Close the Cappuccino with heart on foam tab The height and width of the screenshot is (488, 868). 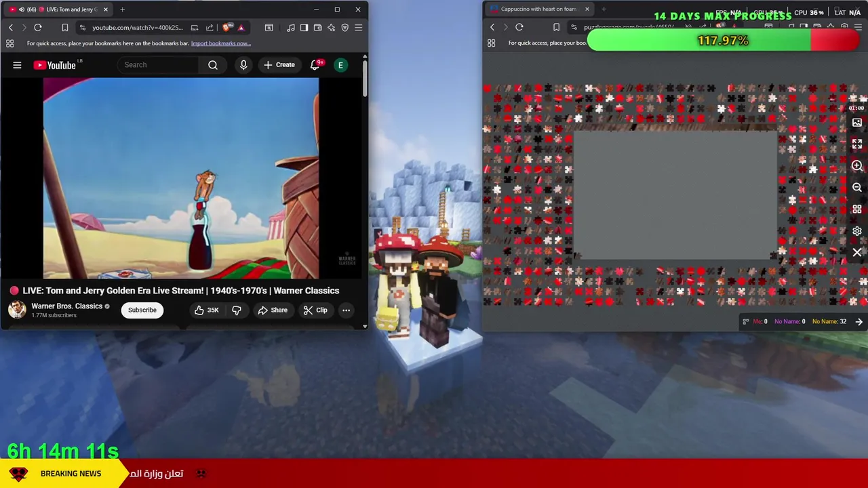(x=587, y=9)
